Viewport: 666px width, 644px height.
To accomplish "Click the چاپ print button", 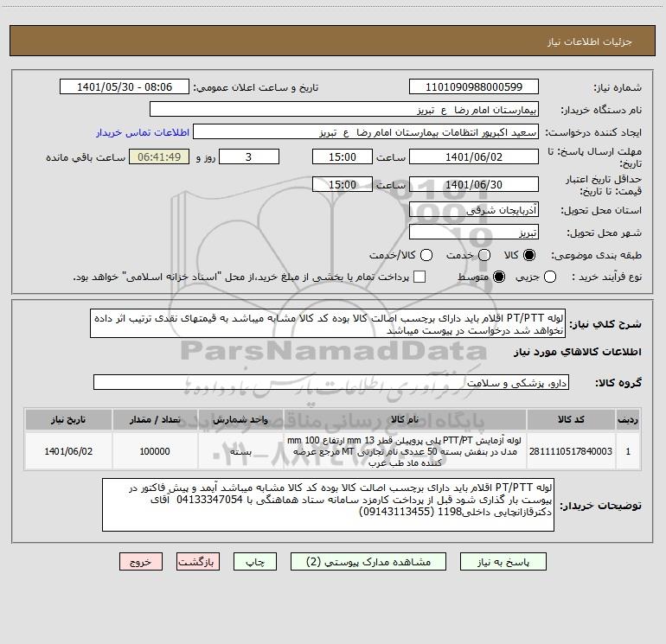I will (255, 562).
